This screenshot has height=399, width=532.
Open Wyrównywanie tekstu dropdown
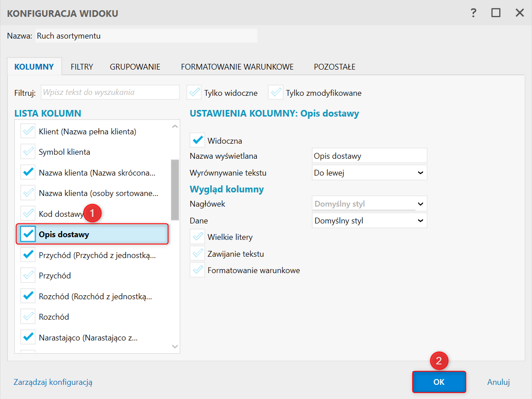point(369,173)
